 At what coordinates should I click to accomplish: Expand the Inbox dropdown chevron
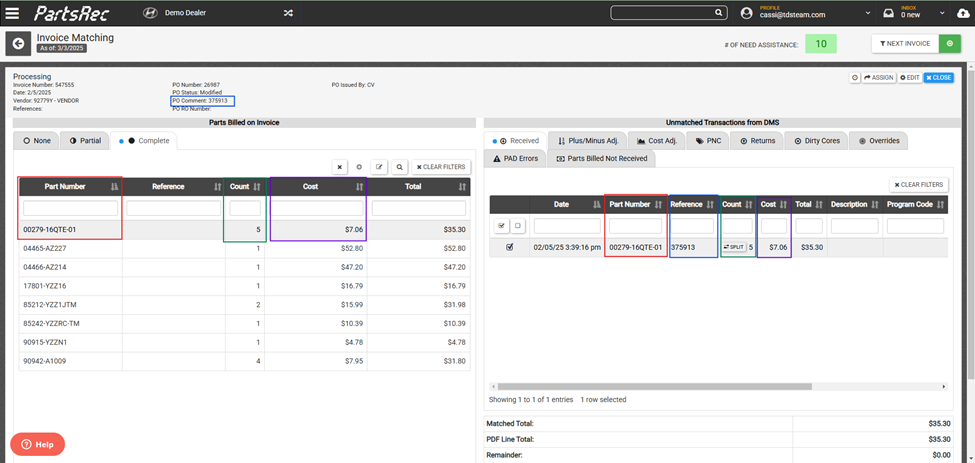pos(943,13)
